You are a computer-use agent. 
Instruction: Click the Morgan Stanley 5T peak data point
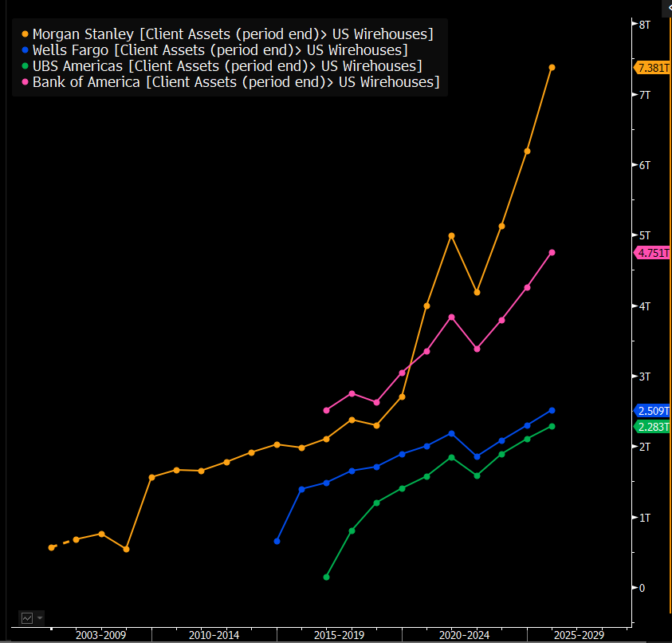pyautogui.click(x=451, y=236)
